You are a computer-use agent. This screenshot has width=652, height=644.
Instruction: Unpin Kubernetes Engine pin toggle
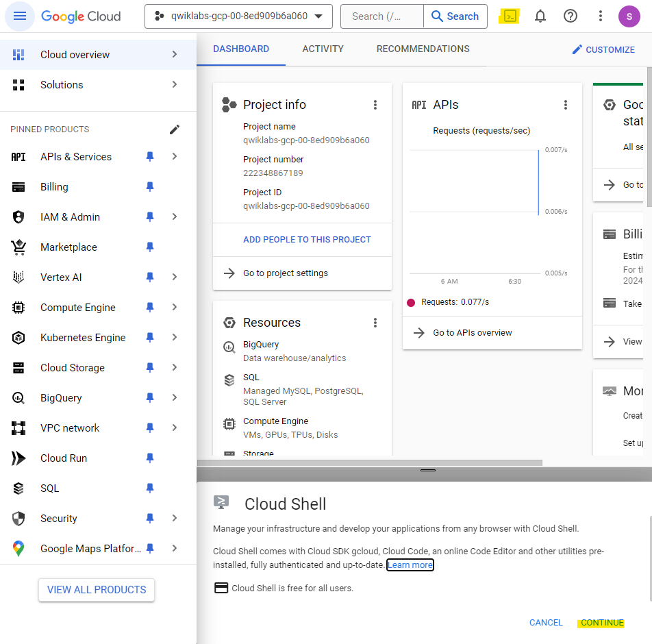[x=150, y=337]
